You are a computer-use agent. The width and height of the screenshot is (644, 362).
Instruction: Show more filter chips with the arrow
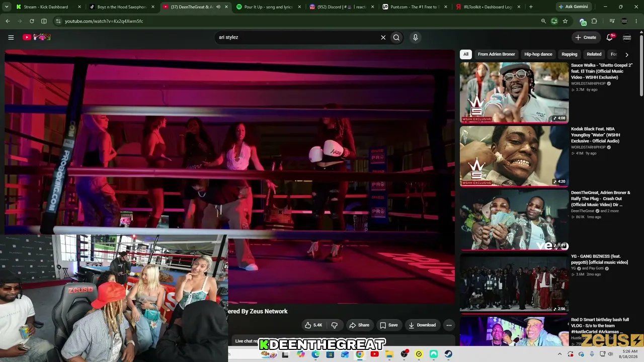tap(626, 54)
